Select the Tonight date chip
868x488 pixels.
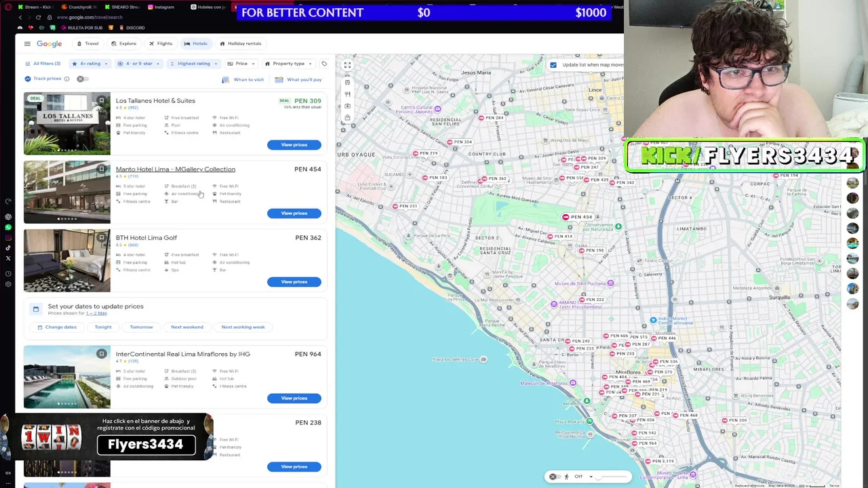[103, 327]
